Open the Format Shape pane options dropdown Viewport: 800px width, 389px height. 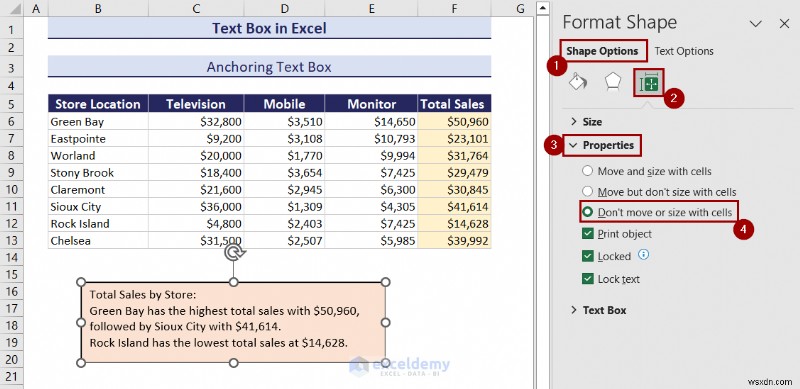(756, 23)
